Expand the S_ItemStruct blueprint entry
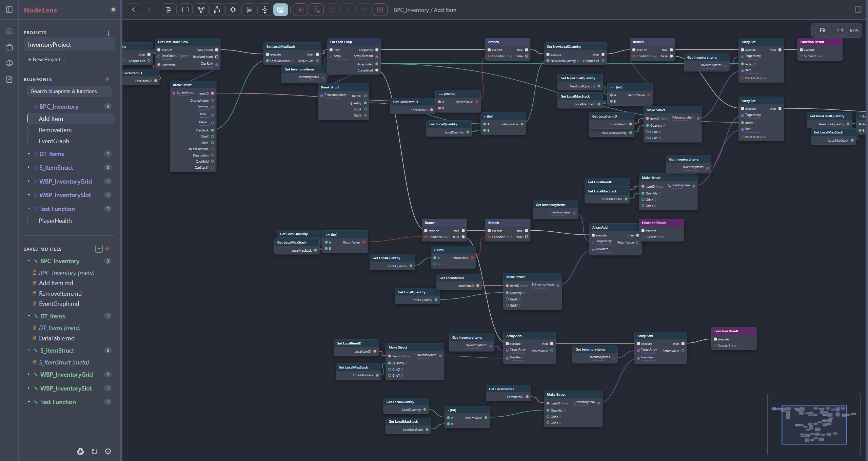 click(x=29, y=167)
